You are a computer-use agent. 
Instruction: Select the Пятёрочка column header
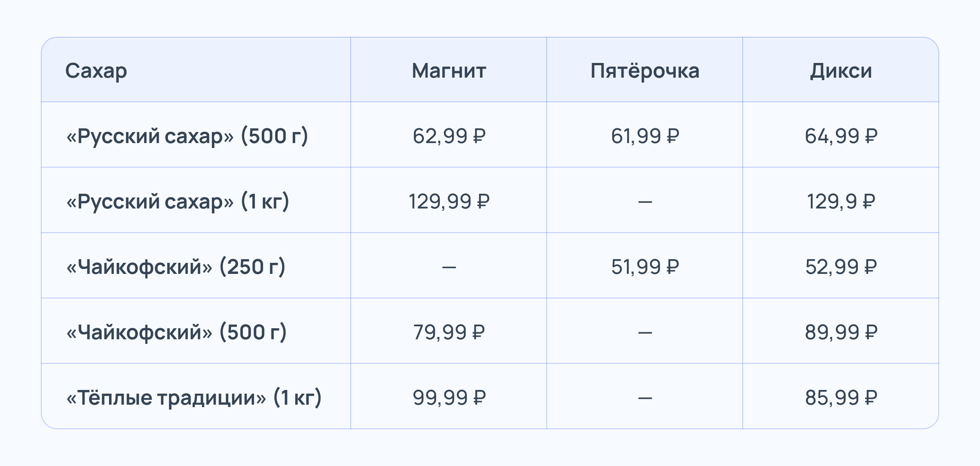pos(645,71)
